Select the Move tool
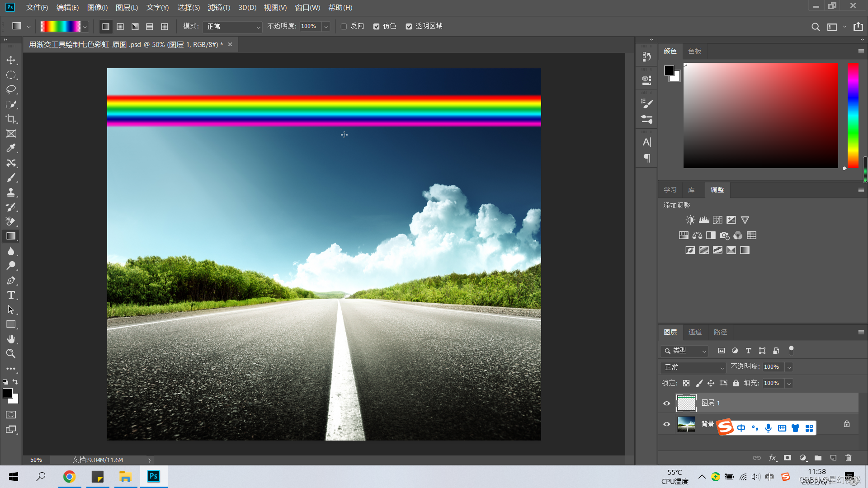 point(11,60)
